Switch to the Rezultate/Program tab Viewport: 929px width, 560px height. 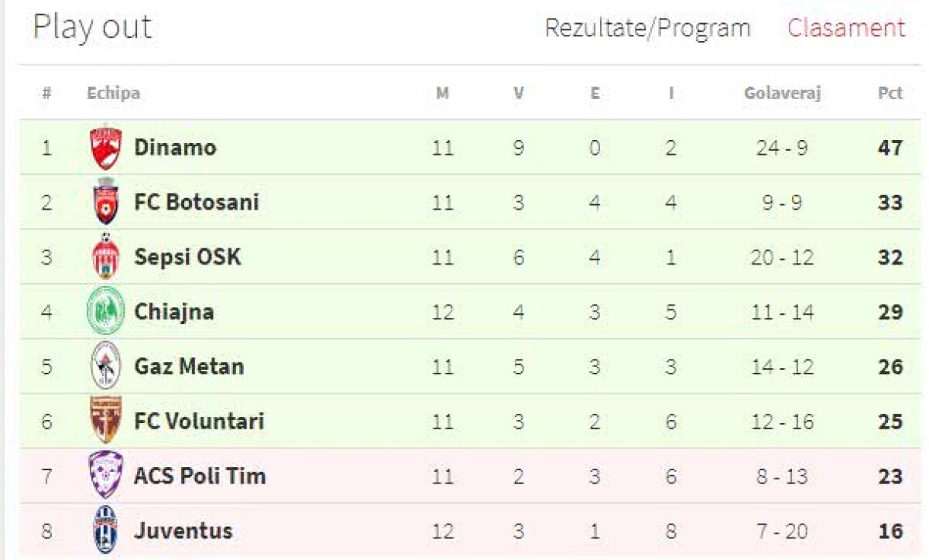pos(647,28)
